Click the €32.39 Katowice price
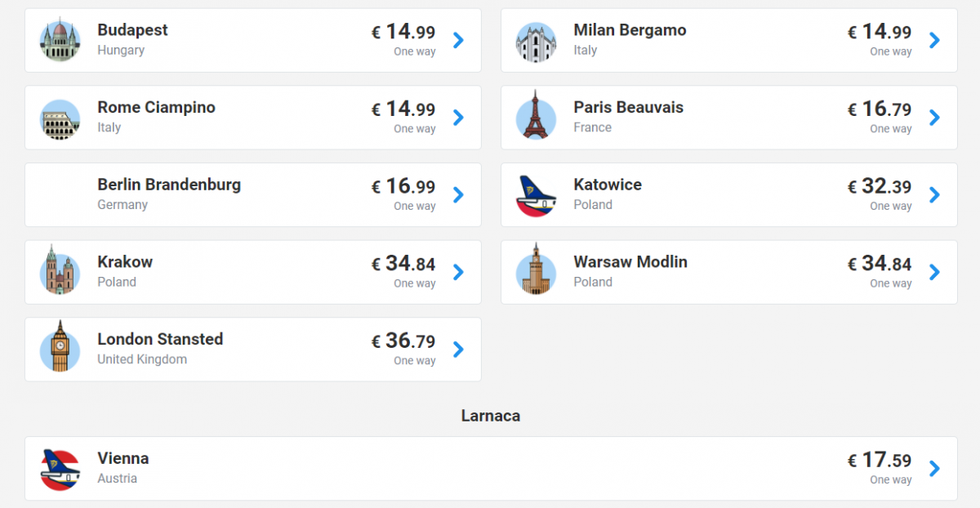This screenshot has width=980, height=508. click(x=880, y=186)
